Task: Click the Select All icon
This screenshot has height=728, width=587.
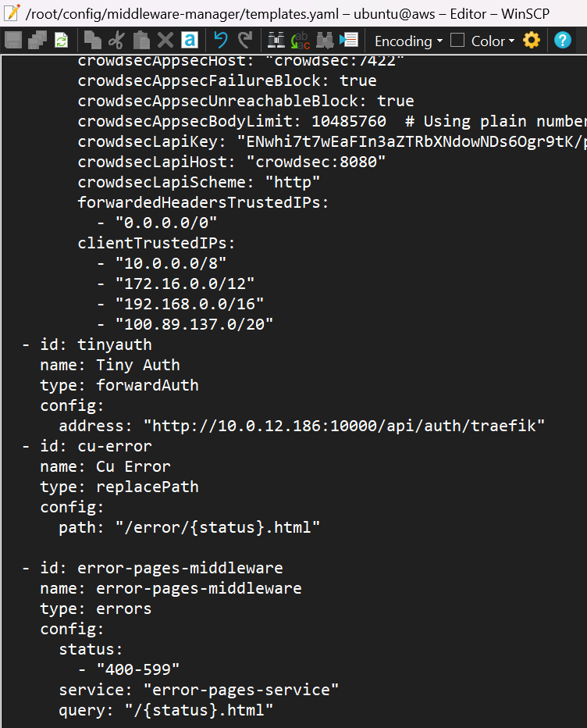Action: (x=190, y=41)
